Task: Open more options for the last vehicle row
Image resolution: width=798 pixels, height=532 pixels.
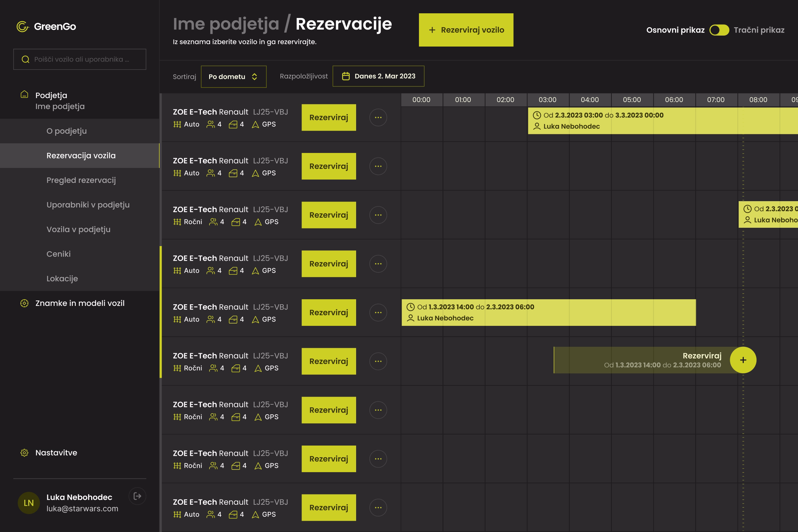Action: 378,508
